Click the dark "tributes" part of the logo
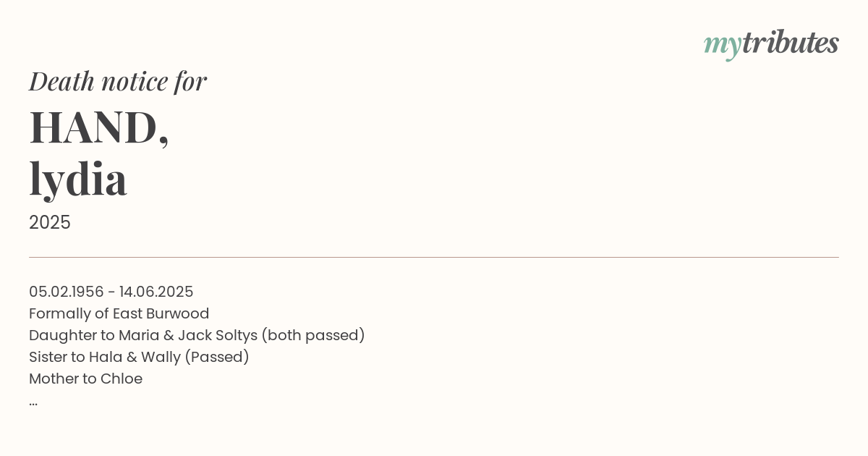The height and width of the screenshot is (456, 868). (x=790, y=43)
